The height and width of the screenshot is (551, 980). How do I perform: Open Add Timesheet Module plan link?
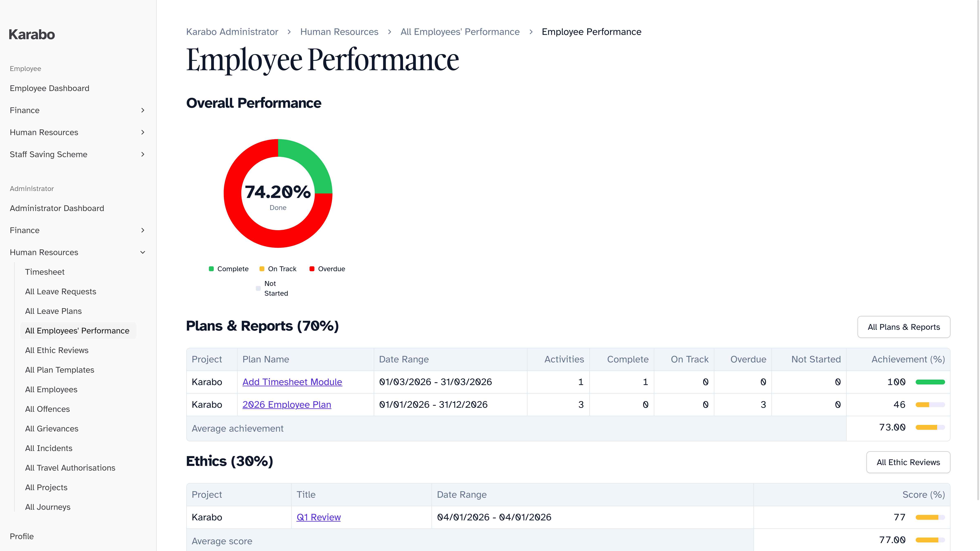[292, 382]
